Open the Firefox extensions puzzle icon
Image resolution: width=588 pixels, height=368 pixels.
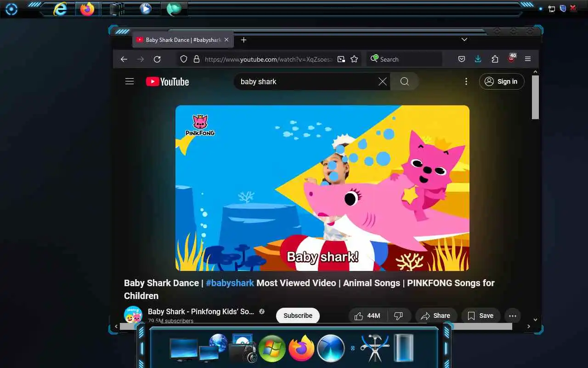[x=495, y=59]
